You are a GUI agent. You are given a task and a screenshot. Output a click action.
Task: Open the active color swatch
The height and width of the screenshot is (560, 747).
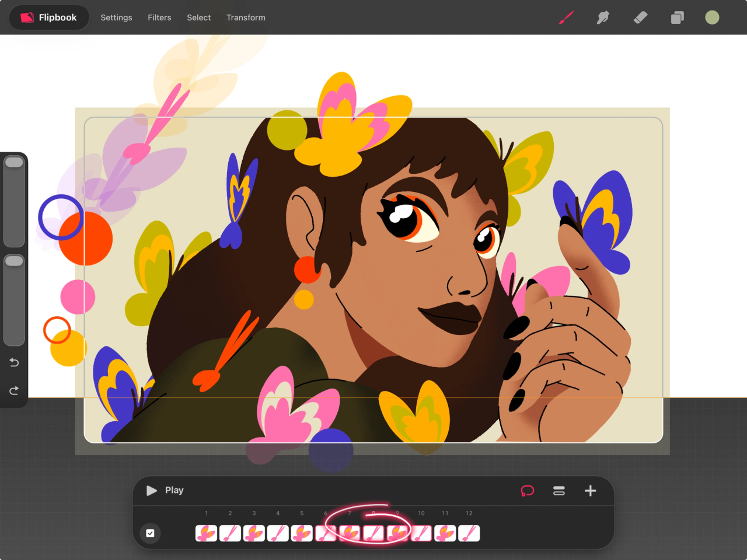coord(712,17)
